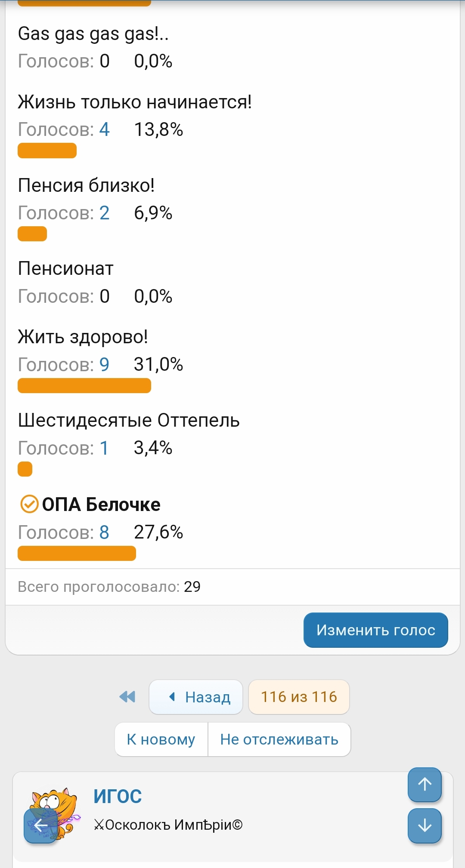Click the scroll-to-top arrow button
Image resolution: width=465 pixels, height=868 pixels.
point(425,785)
